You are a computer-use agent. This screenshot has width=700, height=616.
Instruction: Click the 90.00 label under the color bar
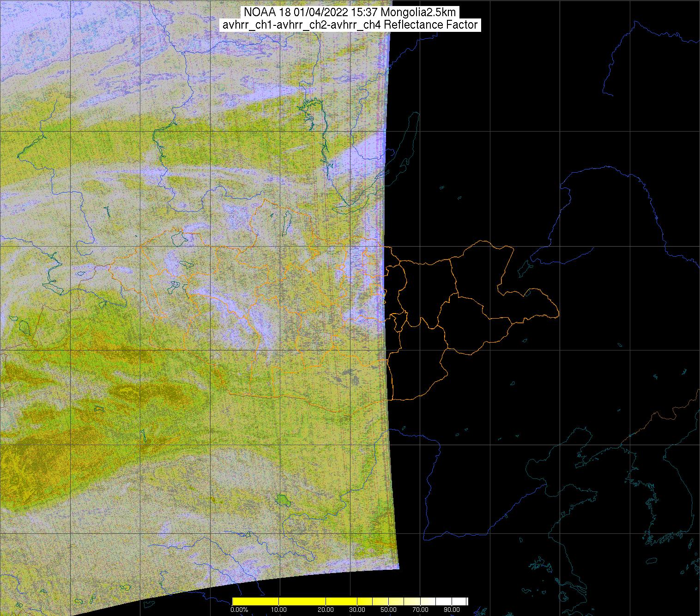(x=452, y=610)
